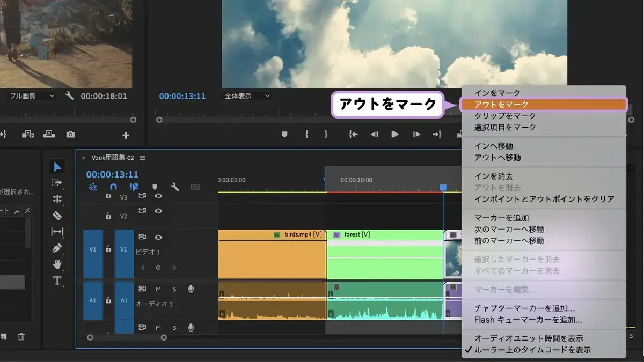Screen dimensions: 644x362
Task: Open timeline wrench display settings
Action: (175, 187)
